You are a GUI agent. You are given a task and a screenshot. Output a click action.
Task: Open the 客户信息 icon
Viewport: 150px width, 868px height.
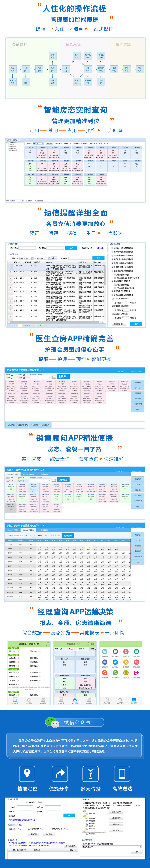click(126, 652)
